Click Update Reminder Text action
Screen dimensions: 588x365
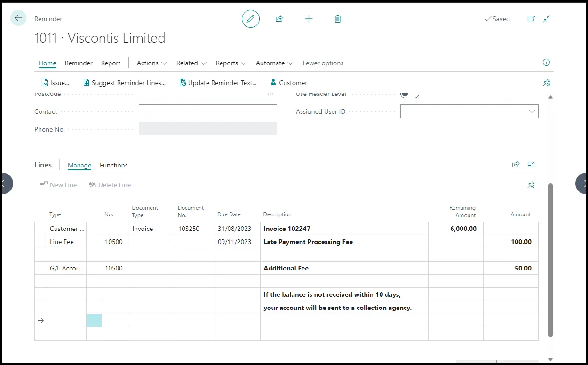218,83
